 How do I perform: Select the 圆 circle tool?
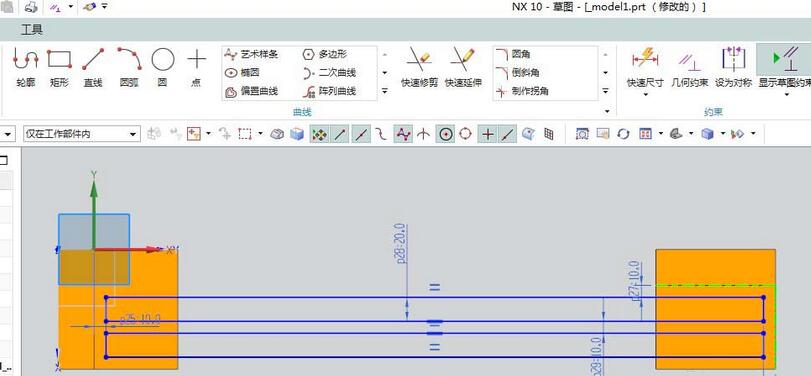[x=162, y=67]
